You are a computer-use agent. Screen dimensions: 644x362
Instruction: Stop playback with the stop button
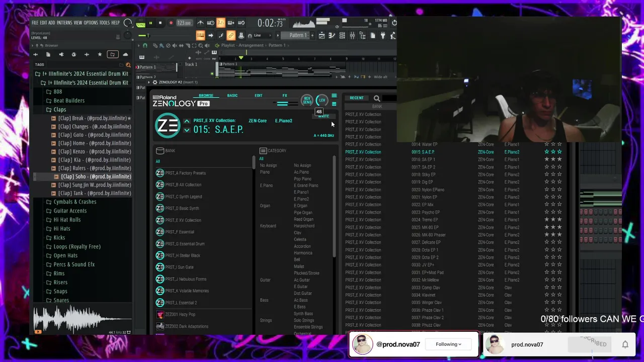pyautogui.click(x=160, y=23)
